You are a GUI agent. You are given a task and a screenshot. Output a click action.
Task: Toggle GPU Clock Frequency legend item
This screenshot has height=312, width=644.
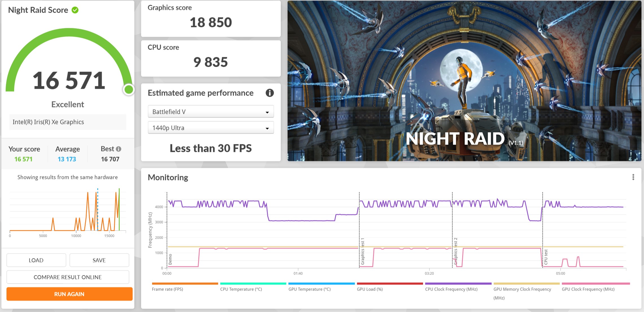point(588,289)
